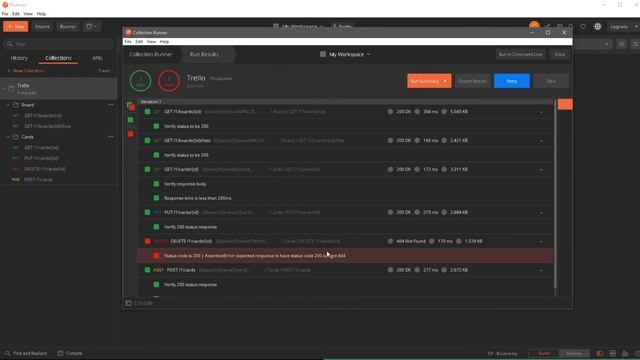Click the New Collection link

click(x=26, y=71)
